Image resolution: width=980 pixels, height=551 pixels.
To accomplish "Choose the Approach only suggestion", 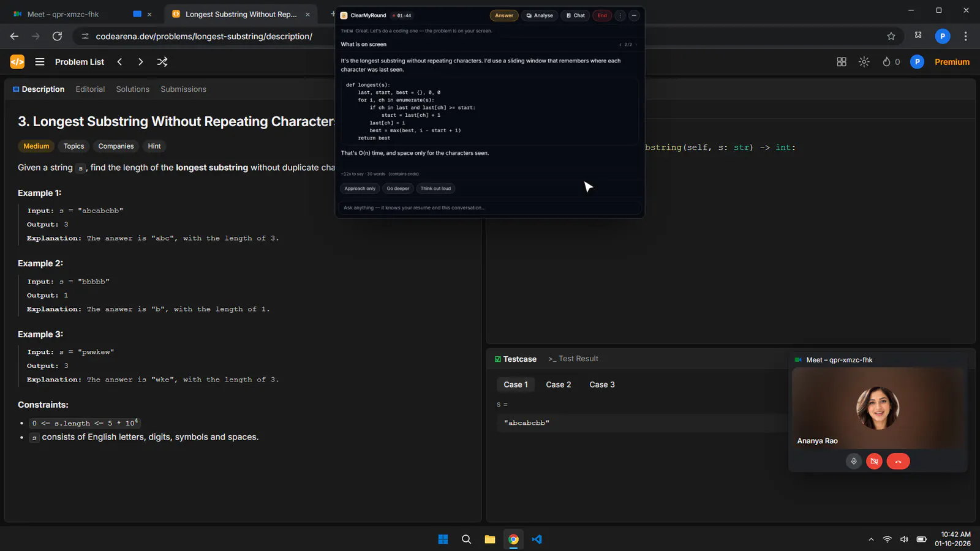I will (360, 189).
